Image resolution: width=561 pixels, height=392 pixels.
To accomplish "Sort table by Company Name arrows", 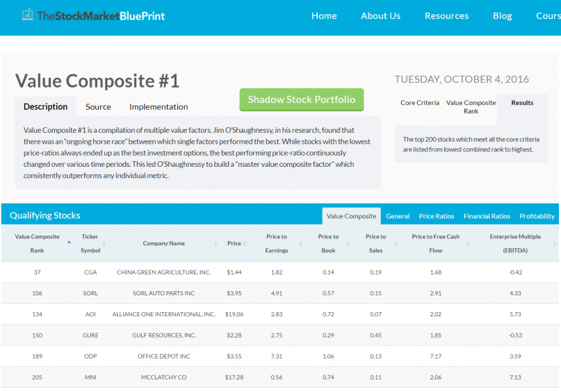I will tap(216, 243).
